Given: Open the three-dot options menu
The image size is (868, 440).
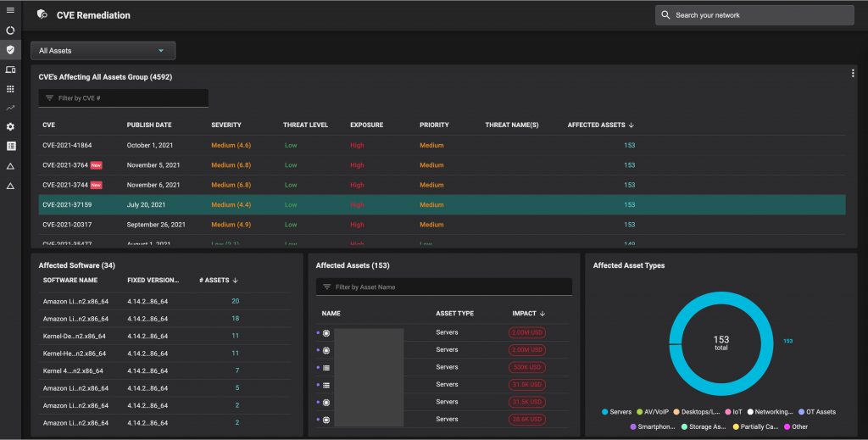Looking at the screenshot, I should pyautogui.click(x=853, y=74).
